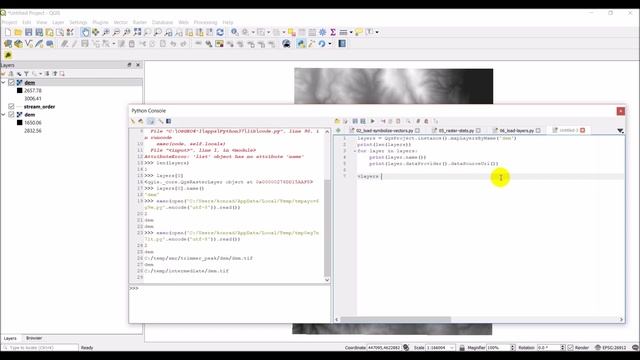Click the Rotation value field
This screenshot has width=640, height=360.
pyautogui.click(x=549, y=347)
